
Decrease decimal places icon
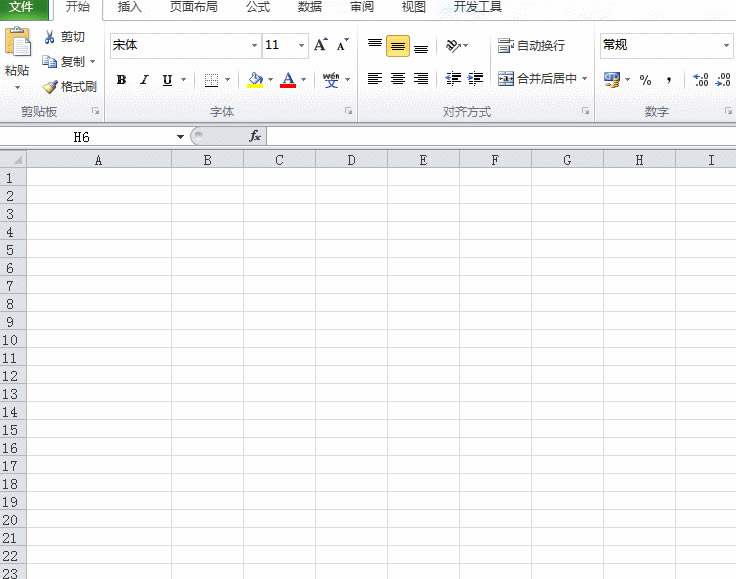coord(723,80)
